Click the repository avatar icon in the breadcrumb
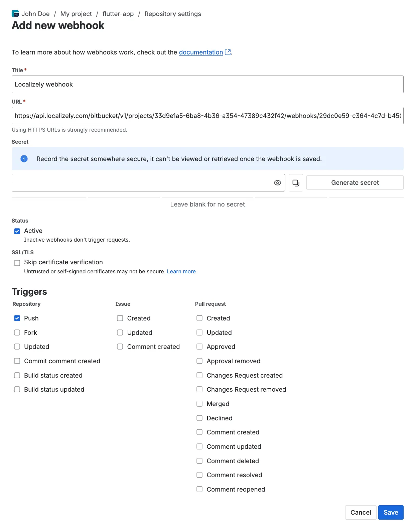This screenshot has width=417, height=532. (15, 14)
